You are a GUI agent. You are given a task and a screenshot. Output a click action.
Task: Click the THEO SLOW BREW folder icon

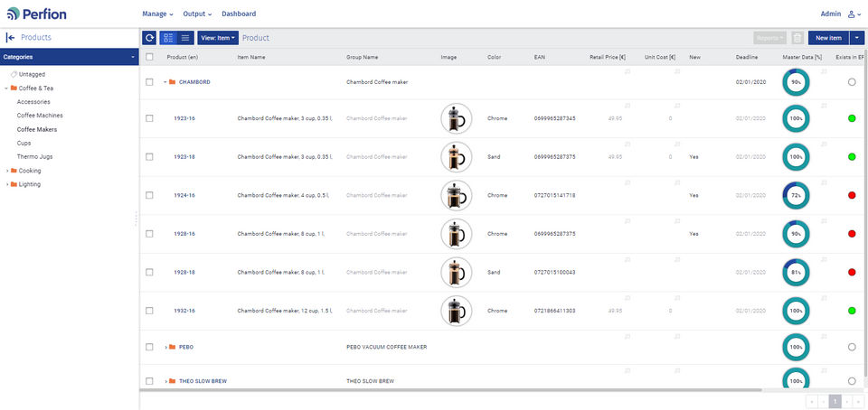click(172, 381)
